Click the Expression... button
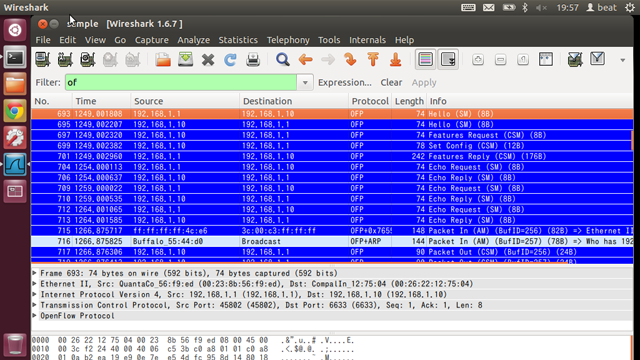The height and width of the screenshot is (360, 640). [345, 82]
